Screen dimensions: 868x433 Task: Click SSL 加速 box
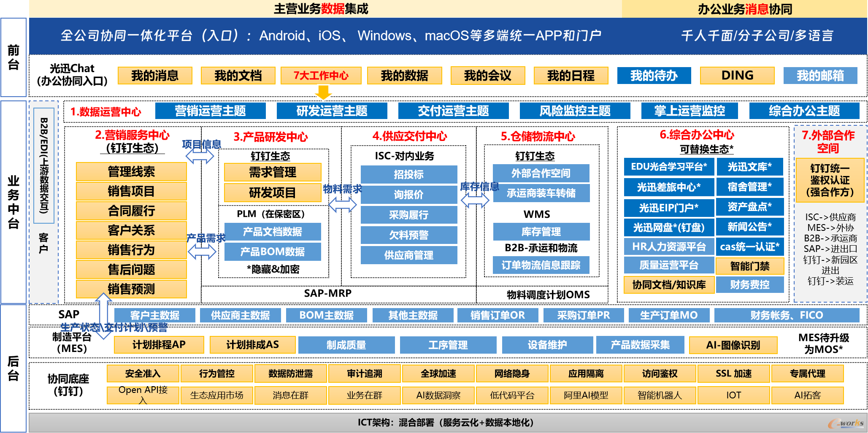[x=734, y=373]
